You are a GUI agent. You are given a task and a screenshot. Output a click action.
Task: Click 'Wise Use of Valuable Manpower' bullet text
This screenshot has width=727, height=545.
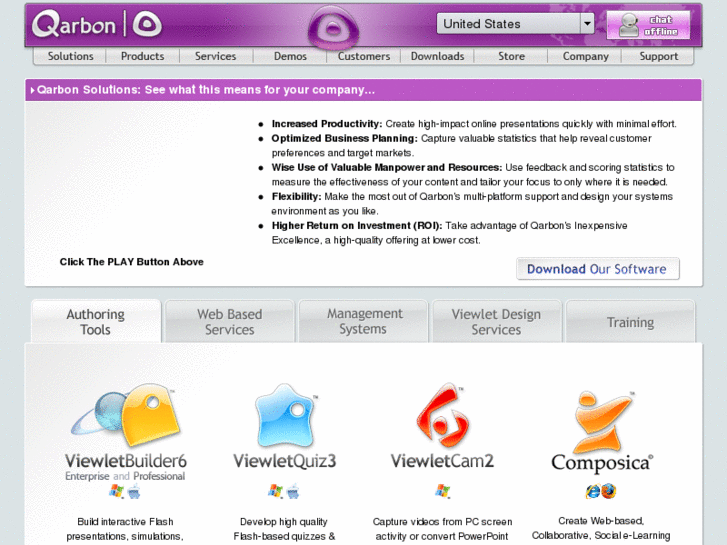[x=387, y=167]
